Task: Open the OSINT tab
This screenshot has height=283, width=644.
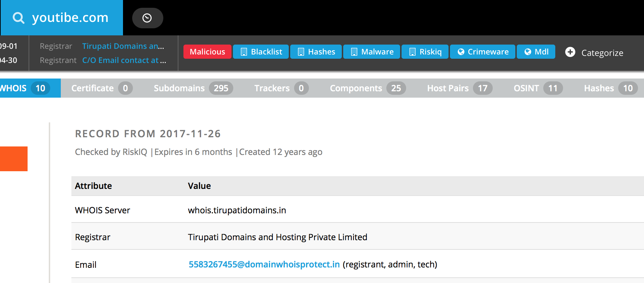Action: [538, 88]
